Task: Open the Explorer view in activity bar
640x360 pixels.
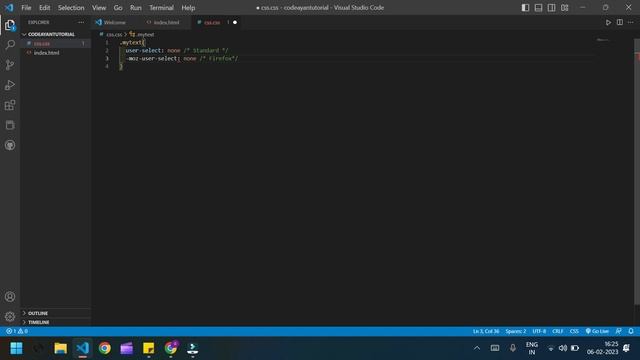Action: 10,25
